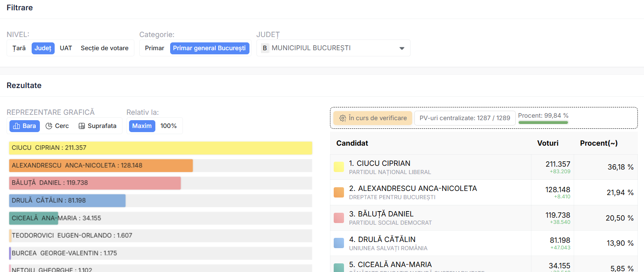
Task: Click the green progress percentage bar
Action: [x=543, y=122]
